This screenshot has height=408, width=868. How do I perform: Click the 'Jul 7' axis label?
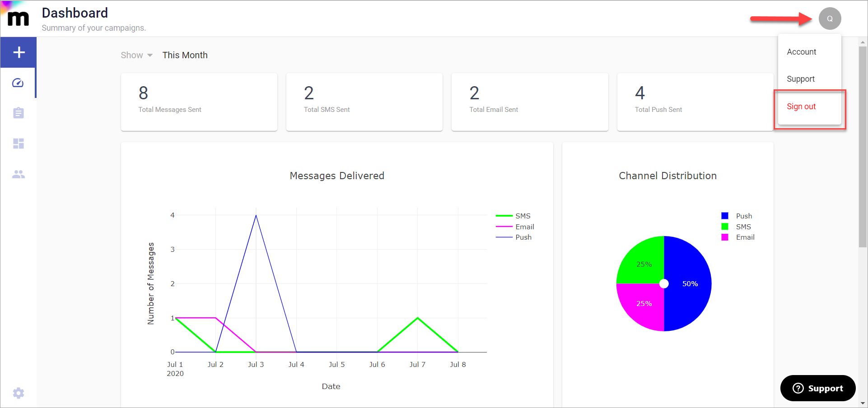(x=418, y=364)
